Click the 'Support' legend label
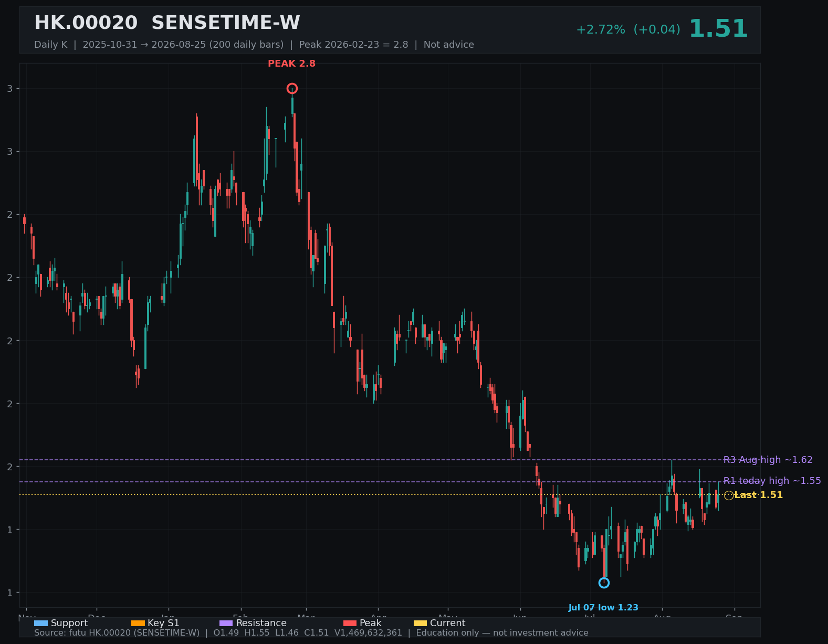The image size is (828, 644). (69, 623)
